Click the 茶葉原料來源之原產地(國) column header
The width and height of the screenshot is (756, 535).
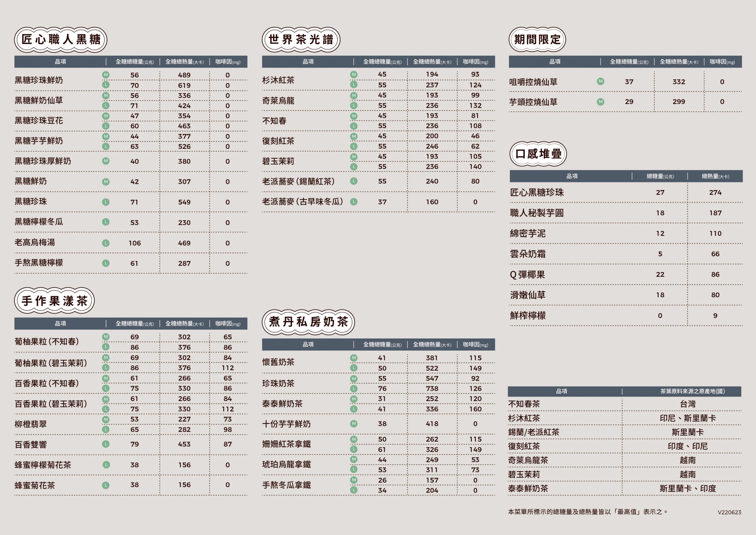[x=693, y=391]
